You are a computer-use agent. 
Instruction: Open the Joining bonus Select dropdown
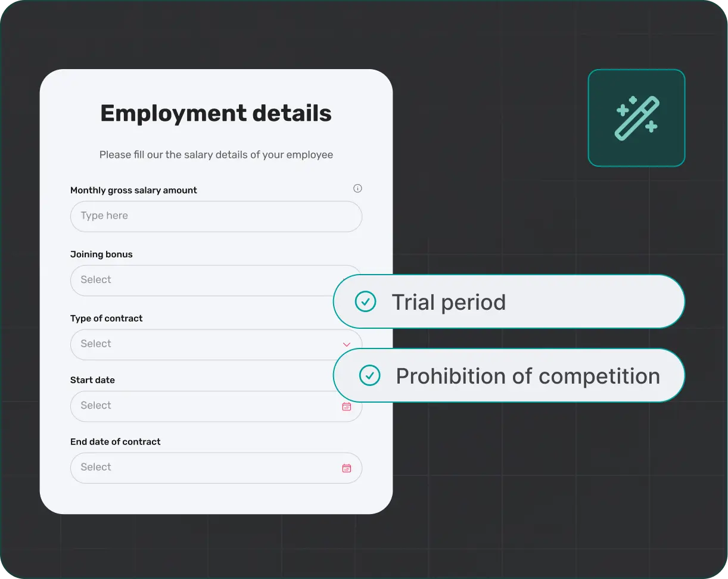pos(203,280)
